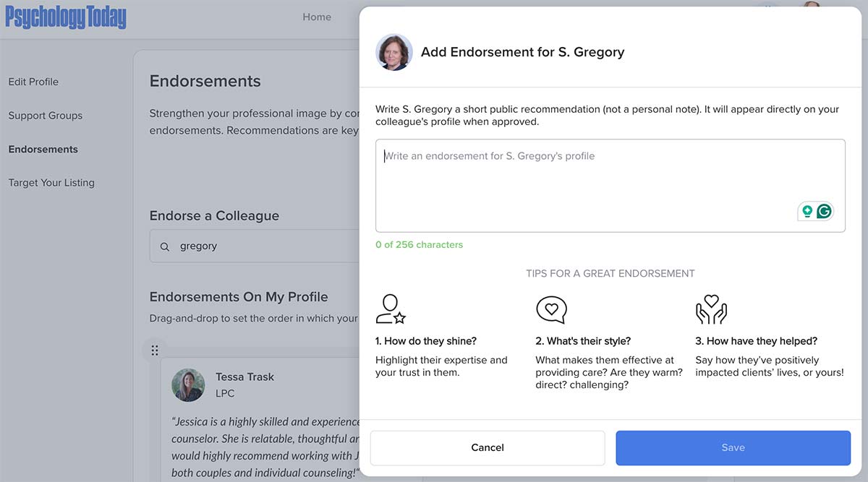
Task: Click the Grammarly icon in the endorsement box
Action: (825, 211)
